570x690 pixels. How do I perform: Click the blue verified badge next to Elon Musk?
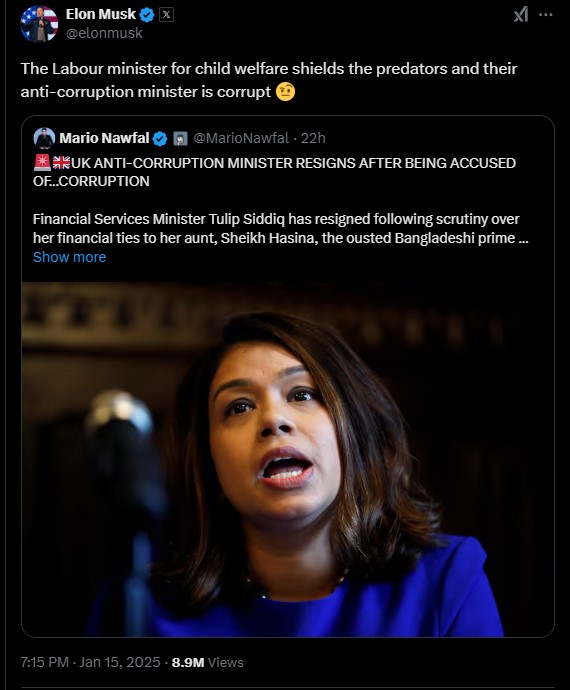click(x=147, y=15)
